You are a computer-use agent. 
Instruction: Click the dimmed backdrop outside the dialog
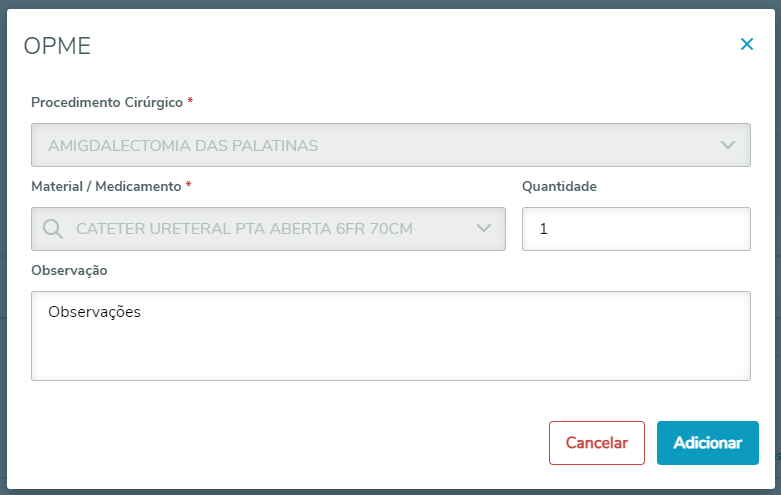point(774,300)
